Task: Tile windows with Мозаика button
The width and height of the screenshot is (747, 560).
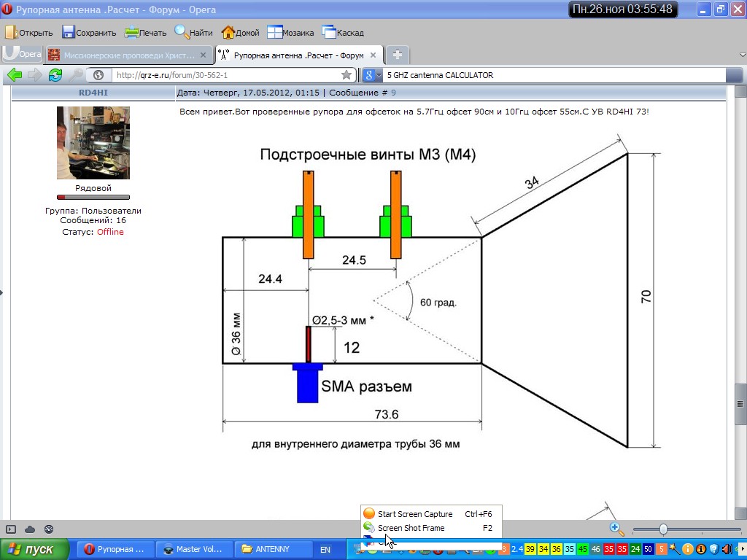Action: coord(290,32)
